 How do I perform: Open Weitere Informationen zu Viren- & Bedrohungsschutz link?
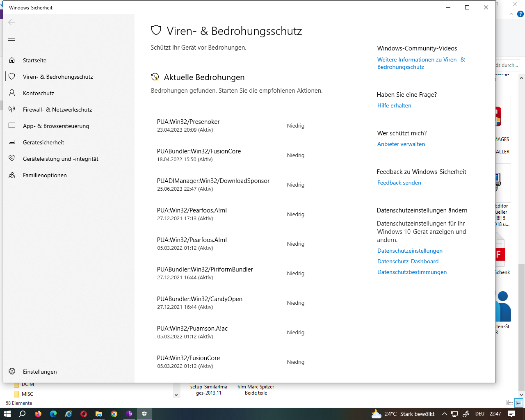421,63
